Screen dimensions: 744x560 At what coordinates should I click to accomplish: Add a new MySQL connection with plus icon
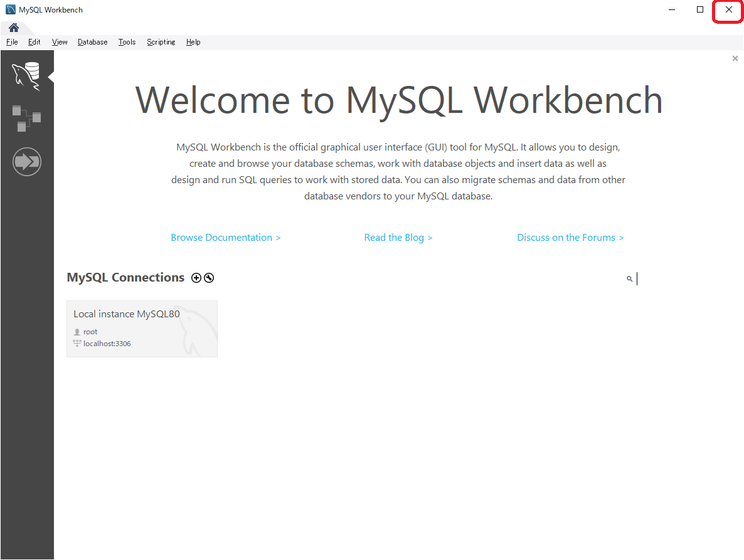pos(196,278)
